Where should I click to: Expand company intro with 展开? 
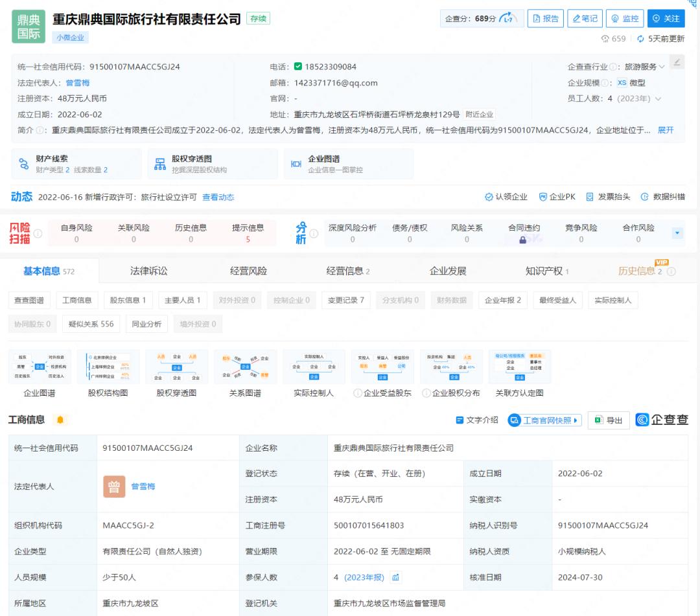coord(666,130)
